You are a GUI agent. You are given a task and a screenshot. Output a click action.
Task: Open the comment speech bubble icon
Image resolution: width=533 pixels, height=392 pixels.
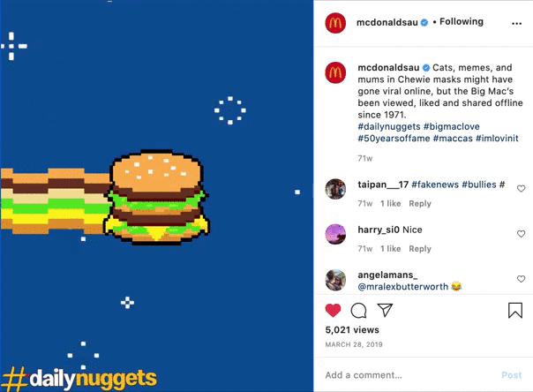358,310
